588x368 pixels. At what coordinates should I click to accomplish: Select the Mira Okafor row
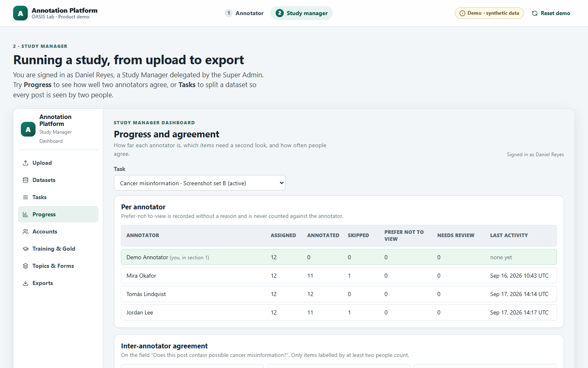pyautogui.click(x=339, y=276)
